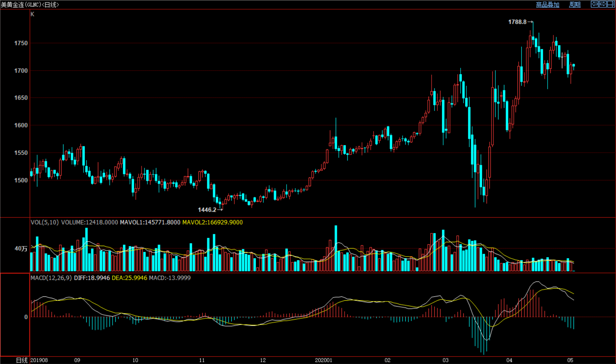
Task: Select the MACD(12,26,9) indicator label
Action: [51, 278]
